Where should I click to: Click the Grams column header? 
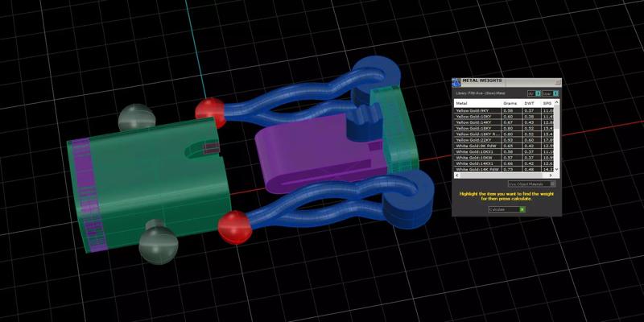pyautogui.click(x=510, y=103)
